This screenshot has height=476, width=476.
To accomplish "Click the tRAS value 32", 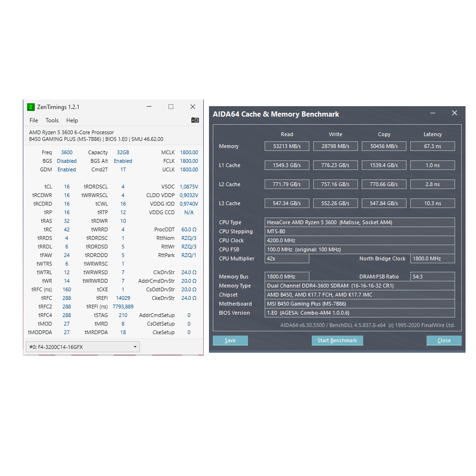I will tap(67, 221).
